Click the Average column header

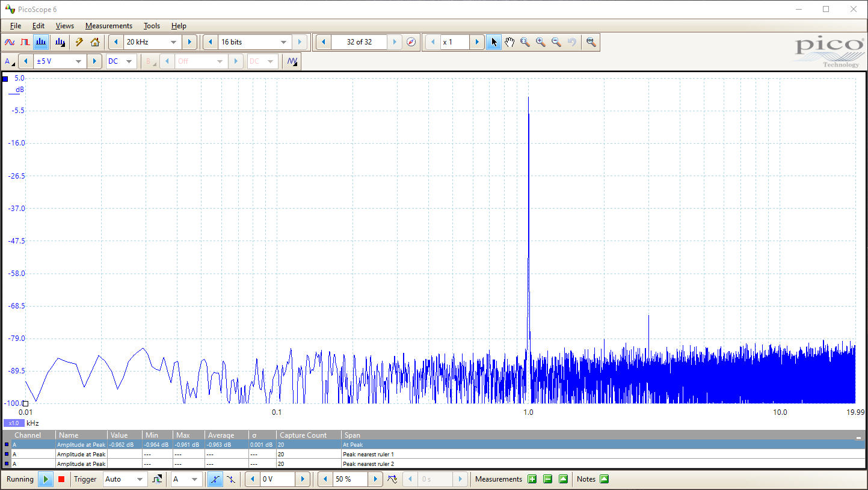point(227,435)
